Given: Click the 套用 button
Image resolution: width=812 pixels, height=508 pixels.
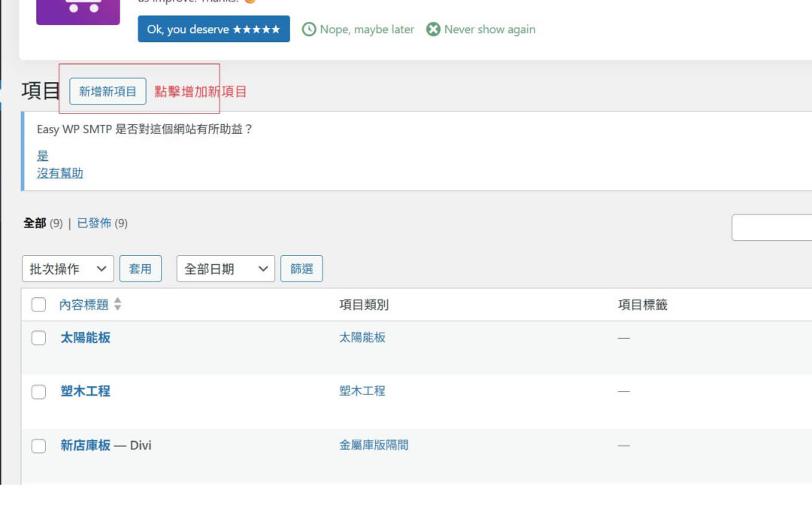Looking at the screenshot, I should (x=141, y=269).
